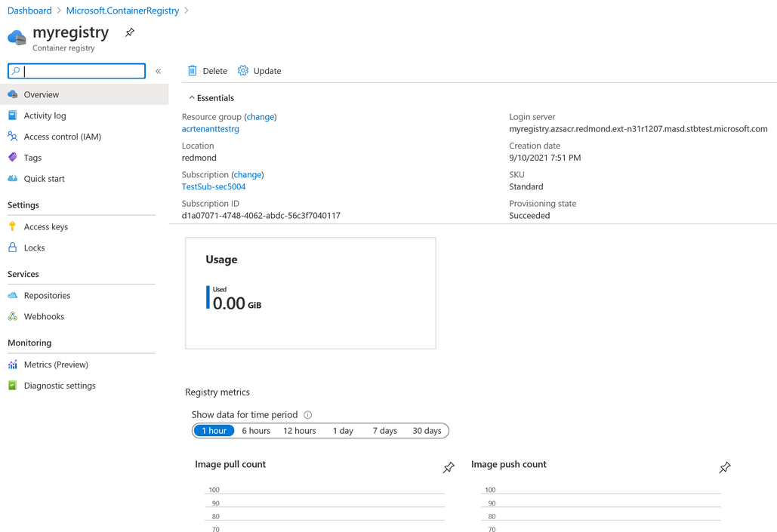The width and height of the screenshot is (777, 532).
Task: Click the Access control (IAM) people icon
Action: pyautogui.click(x=13, y=137)
